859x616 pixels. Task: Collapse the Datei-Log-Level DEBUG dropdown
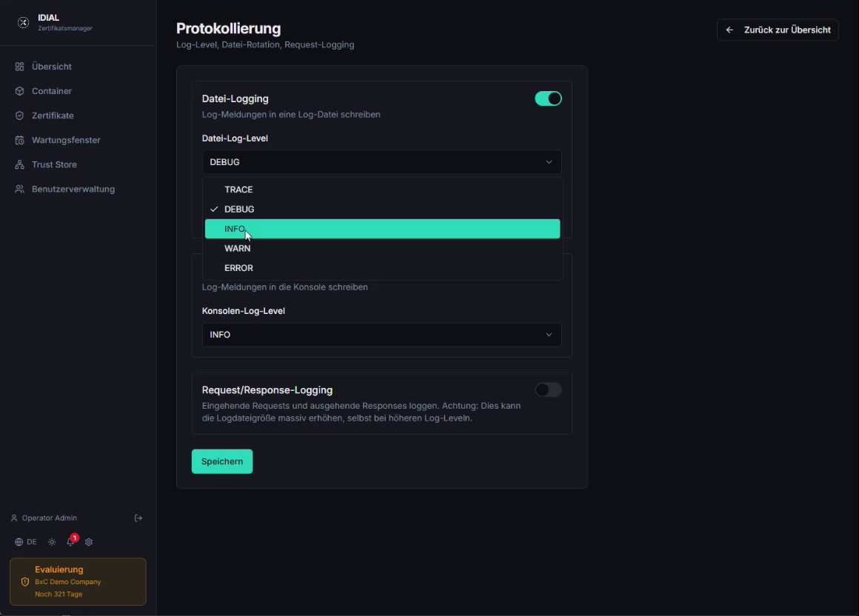point(382,162)
